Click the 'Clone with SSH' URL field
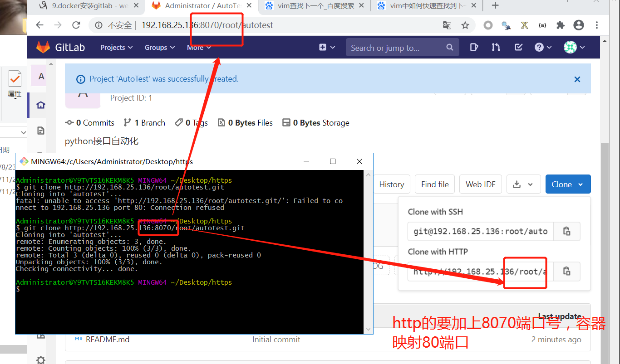620x364 pixels. [x=480, y=231]
